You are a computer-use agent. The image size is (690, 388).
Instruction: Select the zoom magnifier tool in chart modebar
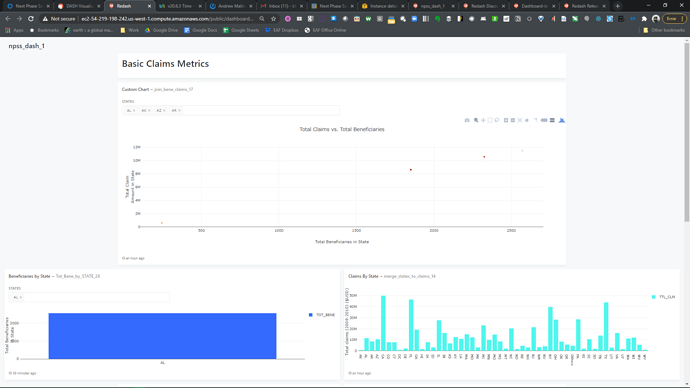(476, 120)
